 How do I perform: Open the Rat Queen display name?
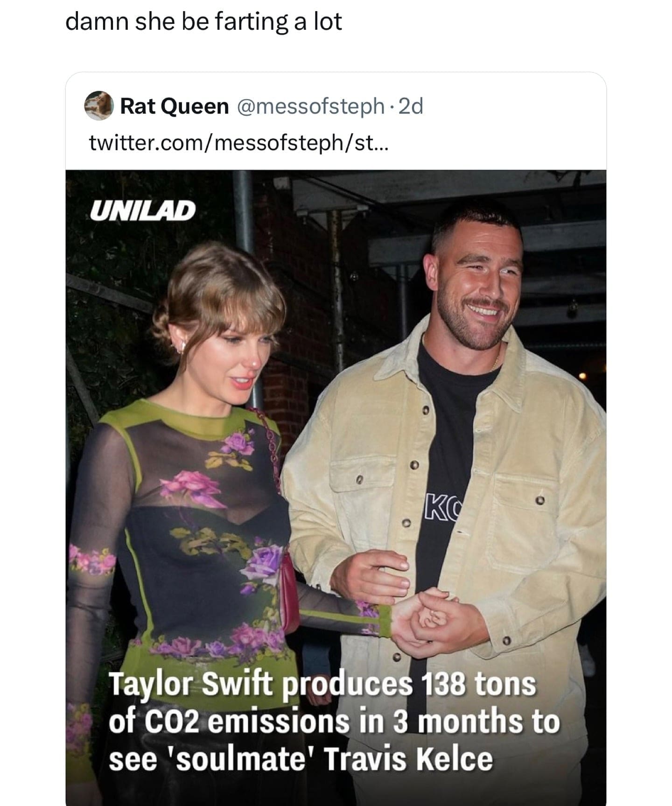tap(175, 106)
